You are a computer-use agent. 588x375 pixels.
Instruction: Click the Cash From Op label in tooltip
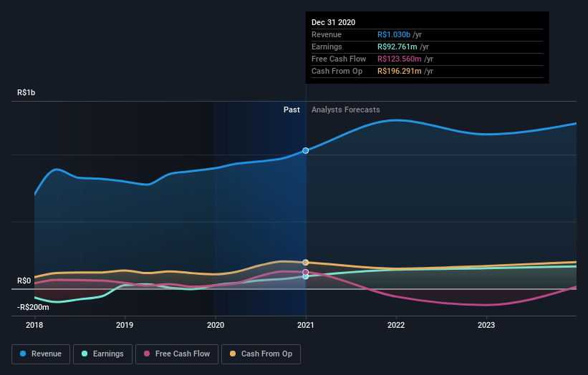(x=337, y=71)
